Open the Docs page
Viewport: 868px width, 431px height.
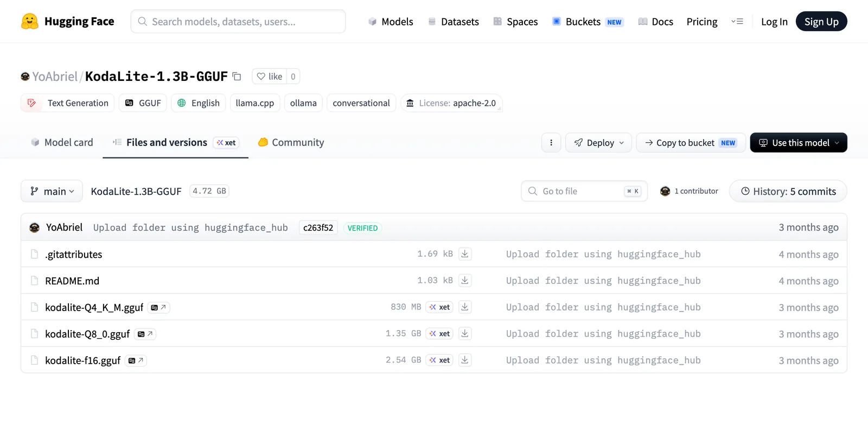656,22
